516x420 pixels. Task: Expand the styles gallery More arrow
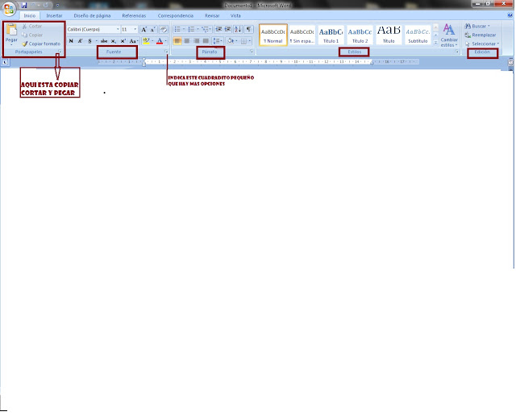[435, 42]
